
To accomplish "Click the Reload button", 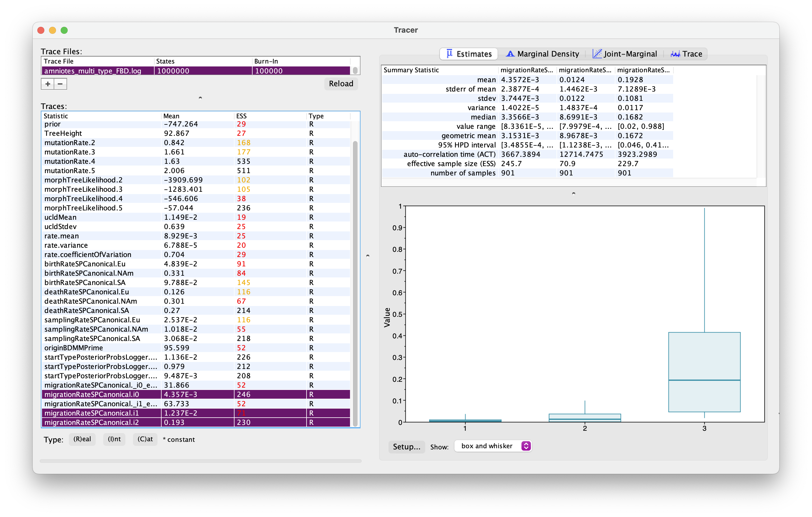I will pyautogui.click(x=341, y=84).
